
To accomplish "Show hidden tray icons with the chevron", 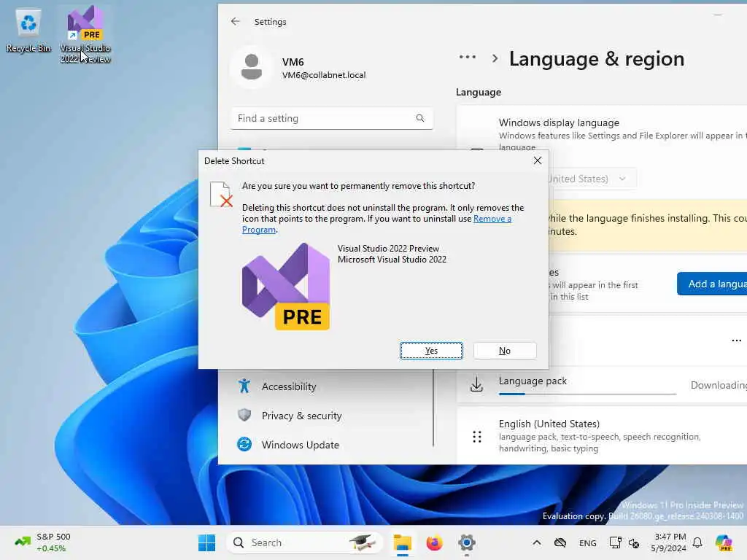I will 537,542.
